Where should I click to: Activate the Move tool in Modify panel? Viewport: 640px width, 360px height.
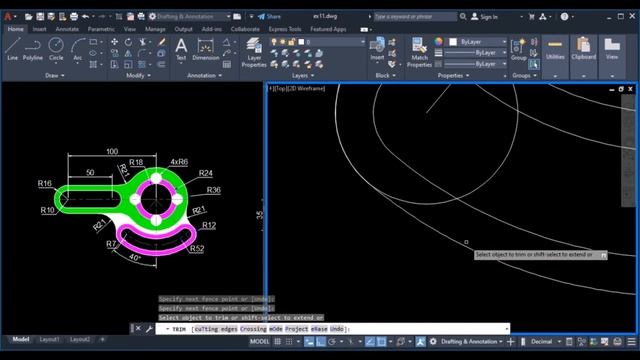[115, 42]
